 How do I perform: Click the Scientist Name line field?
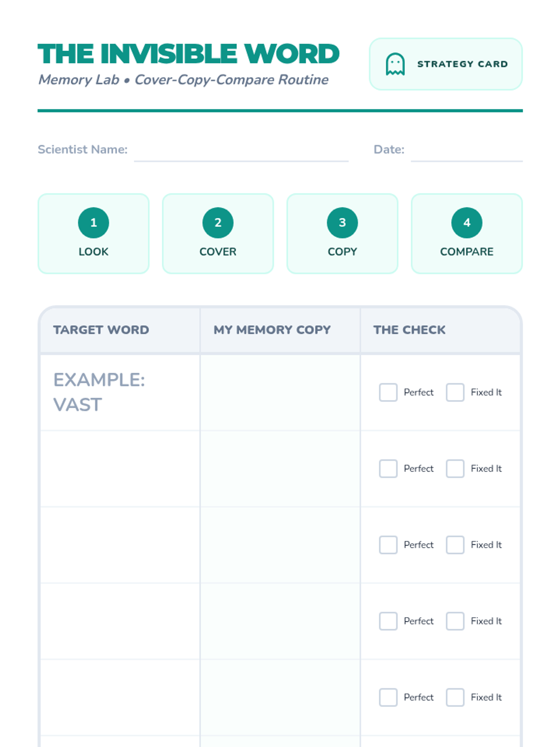241,153
